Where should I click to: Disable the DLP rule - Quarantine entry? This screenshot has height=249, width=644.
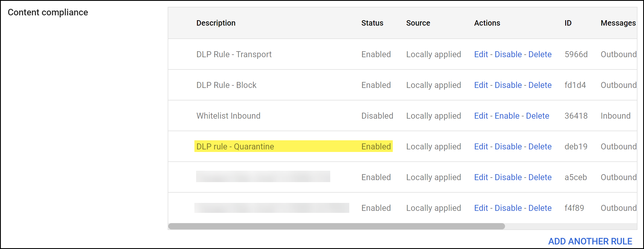click(x=508, y=147)
